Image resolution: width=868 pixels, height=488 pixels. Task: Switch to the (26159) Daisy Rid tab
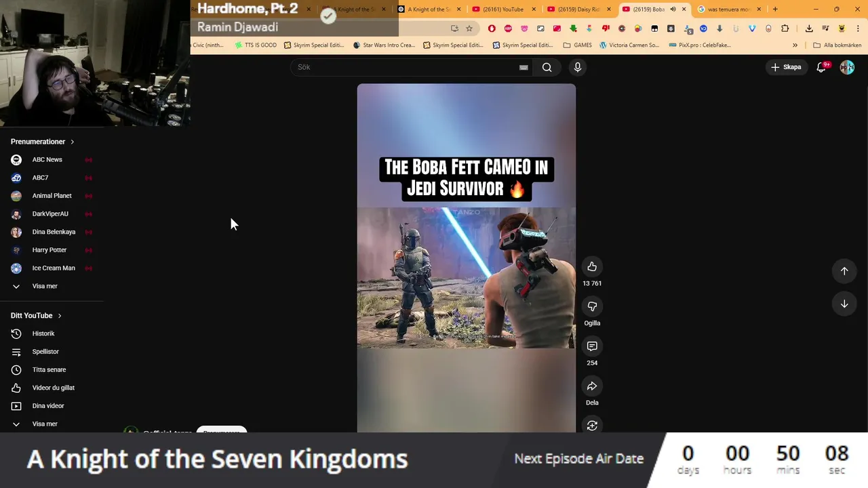click(578, 9)
